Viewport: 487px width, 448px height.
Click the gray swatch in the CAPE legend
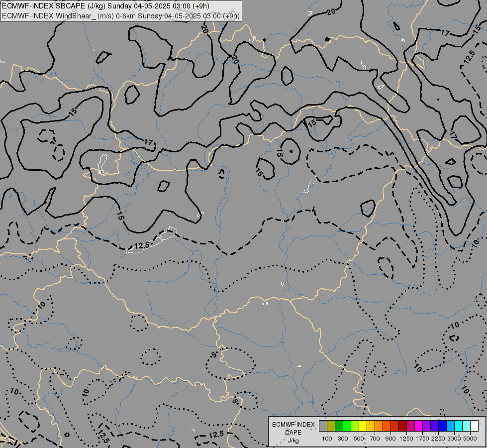point(323,426)
